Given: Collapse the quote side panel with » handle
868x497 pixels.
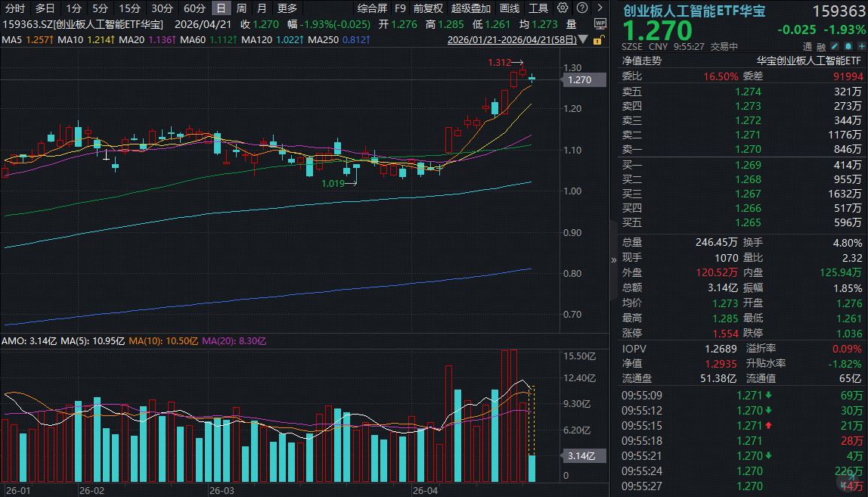Looking at the screenshot, I should (614, 259).
